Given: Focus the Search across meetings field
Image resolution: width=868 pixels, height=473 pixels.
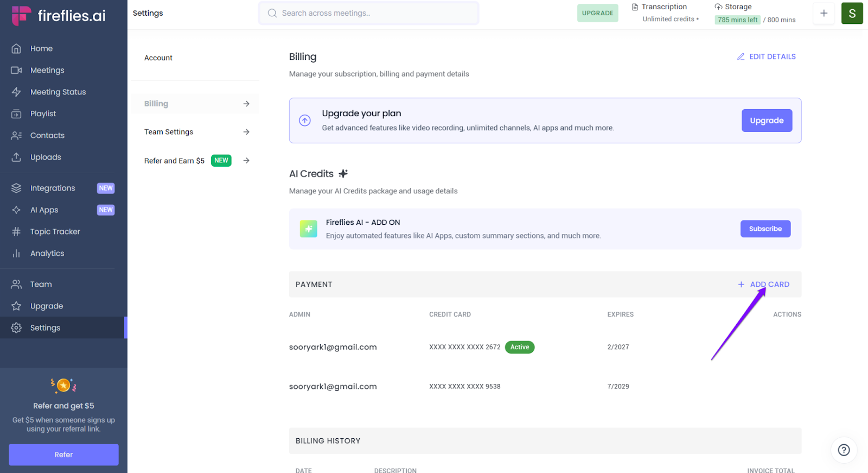Looking at the screenshot, I should pos(369,14).
